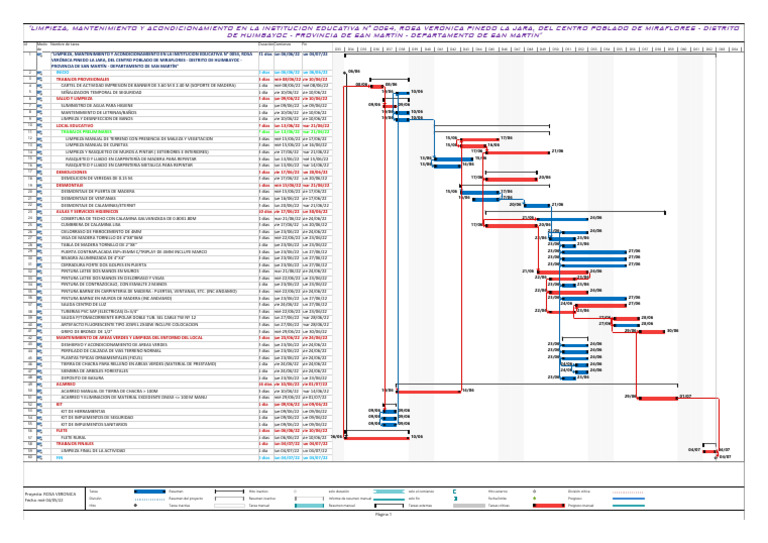Viewport: 768px width, 543px height.
Task: Click the task mode icon beside KIT DE HERRAMIENTAS
Action: [40, 412]
